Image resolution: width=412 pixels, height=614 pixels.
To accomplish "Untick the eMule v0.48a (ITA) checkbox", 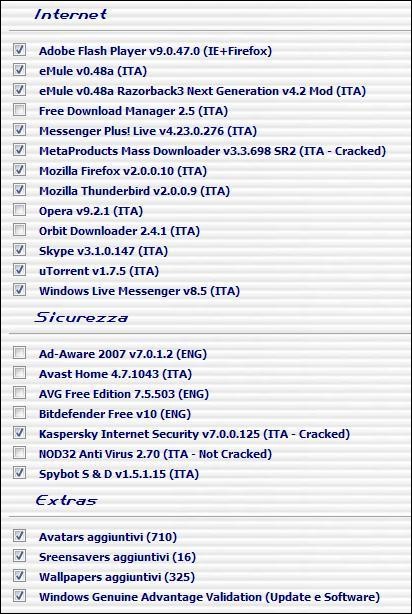I will tap(19, 70).
